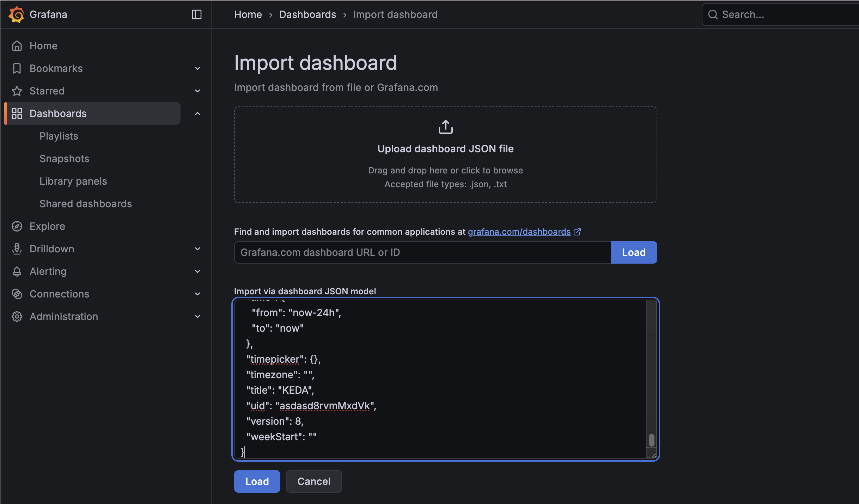This screenshot has width=859, height=504.
Task: Click the "timepicker" line in JSON
Action: click(x=283, y=359)
